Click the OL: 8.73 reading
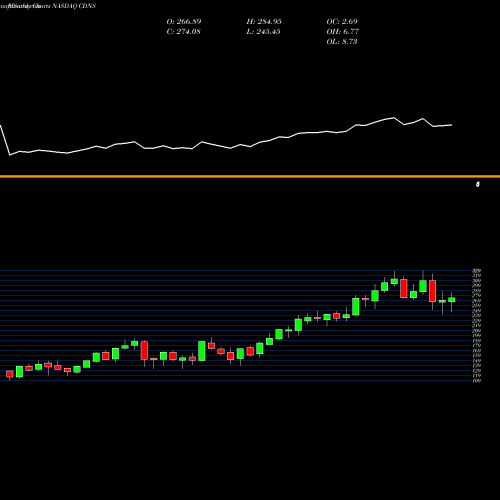The image size is (500, 500). [342, 42]
